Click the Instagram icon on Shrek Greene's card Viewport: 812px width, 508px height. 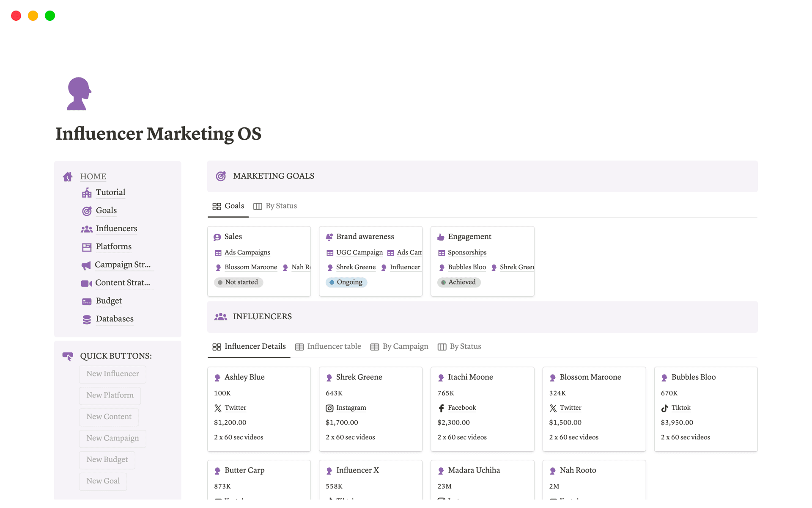(329, 408)
